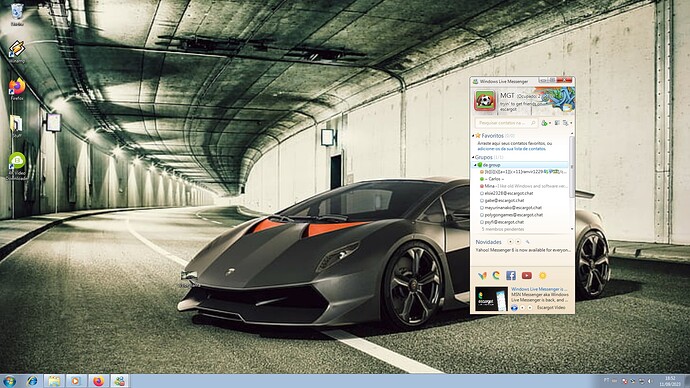The height and width of the screenshot is (388, 690).
Task: Click the 'adicione-os da sua lista de contatos' link
Action: [511, 149]
